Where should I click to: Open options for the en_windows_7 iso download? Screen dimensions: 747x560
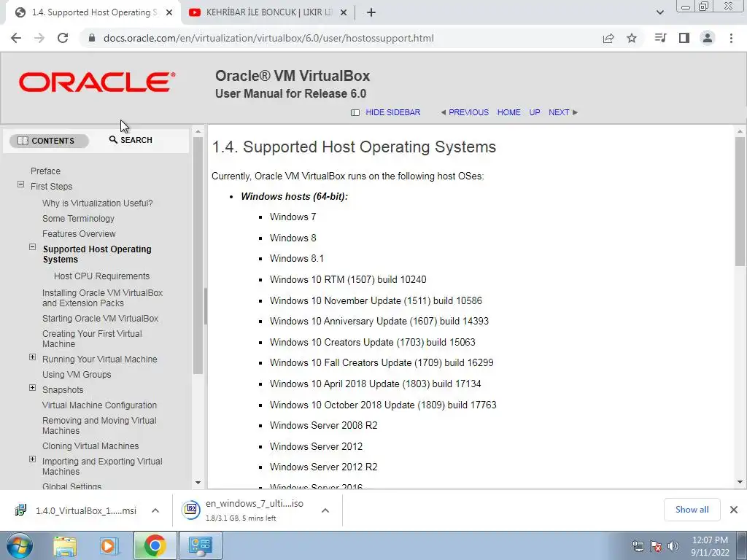coord(325,510)
